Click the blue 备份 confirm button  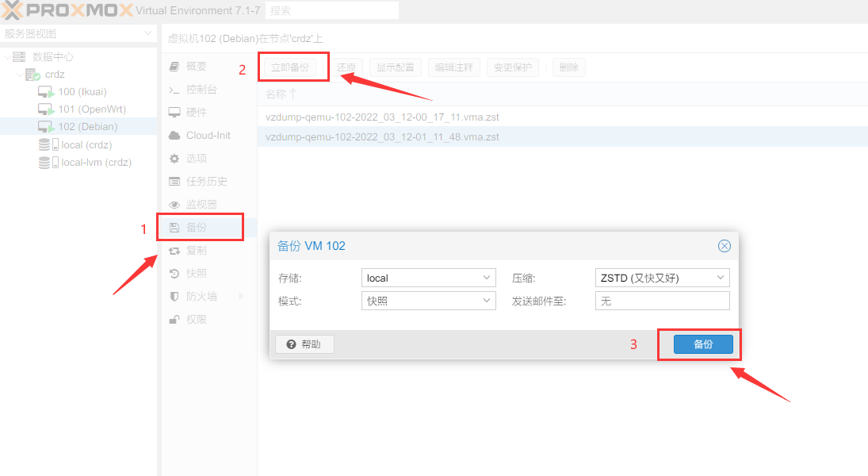(x=703, y=344)
